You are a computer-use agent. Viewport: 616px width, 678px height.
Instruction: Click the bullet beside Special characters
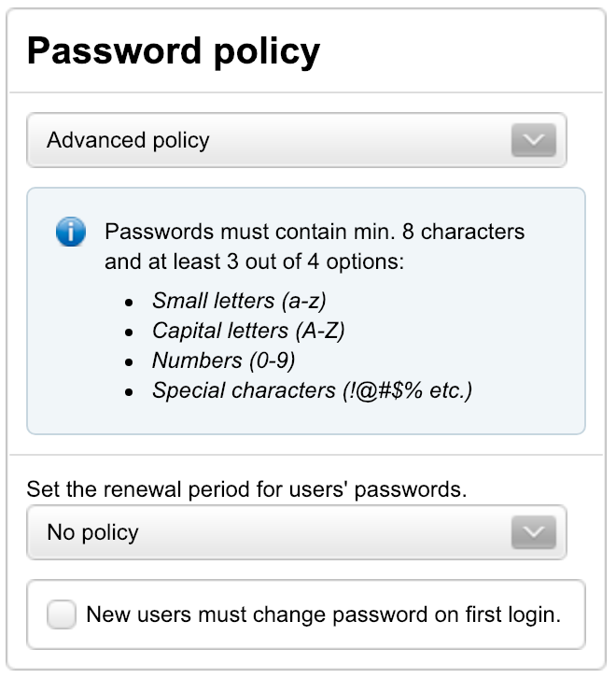[130, 391]
